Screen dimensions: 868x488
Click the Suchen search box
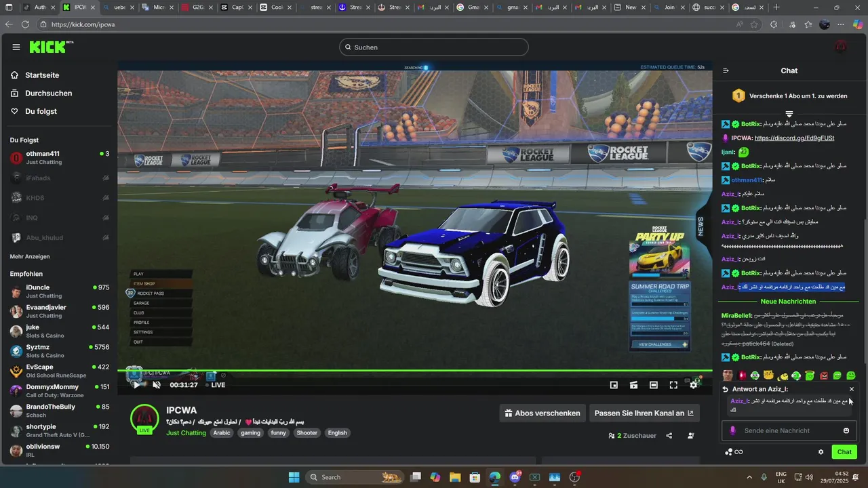(x=434, y=47)
